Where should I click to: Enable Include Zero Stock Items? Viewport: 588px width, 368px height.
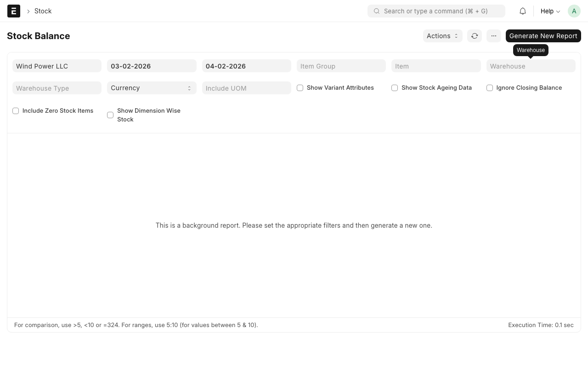(16, 111)
